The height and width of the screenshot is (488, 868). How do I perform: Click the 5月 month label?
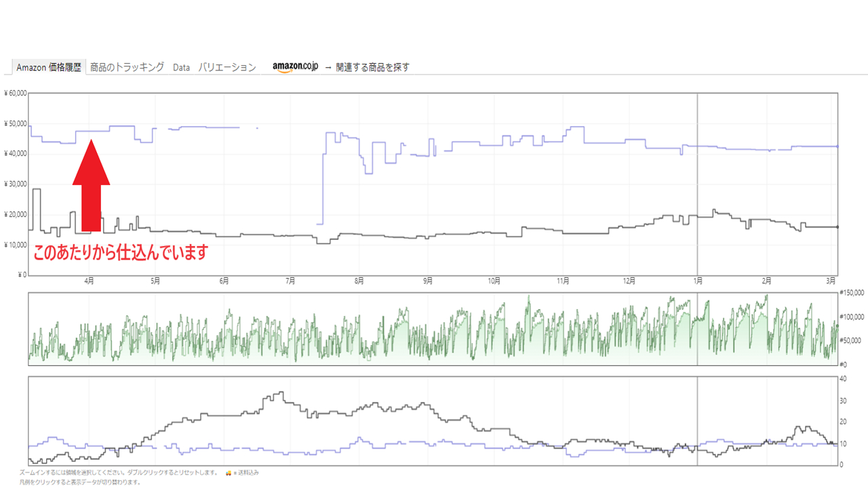[155, 281]
